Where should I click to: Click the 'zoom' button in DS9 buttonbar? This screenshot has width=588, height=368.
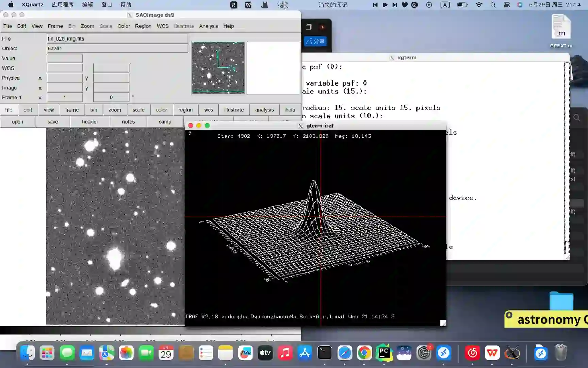[115, 110]
